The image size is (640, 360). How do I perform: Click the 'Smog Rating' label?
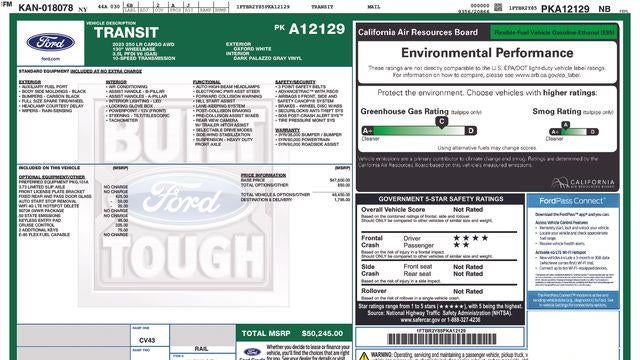tap(557, 111)
